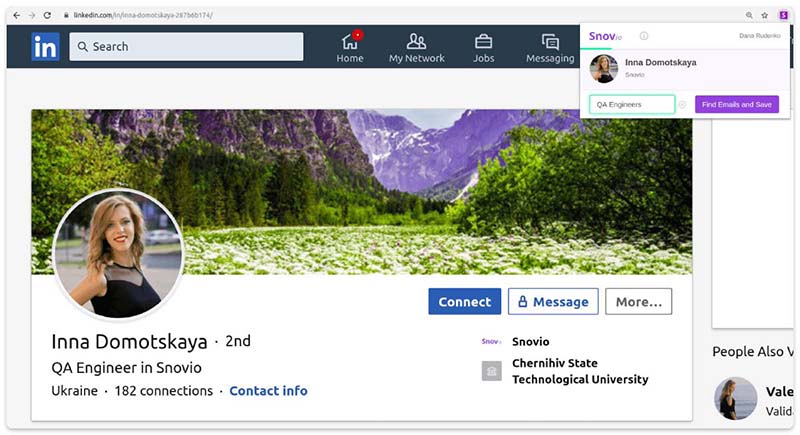Click inside the LinkedIn Search field

(186, 46)
